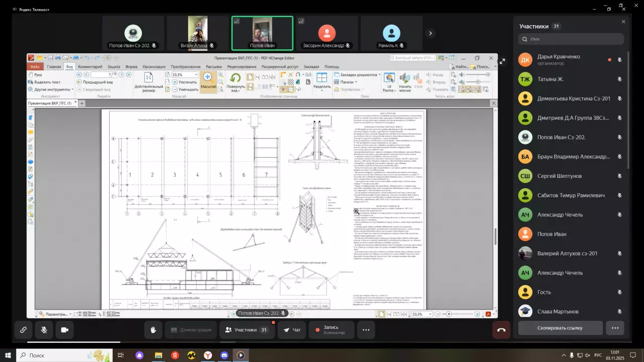The image size is (644, 362).
Task: Toggle the microphone mute button
Action: (x=44, y=330)
